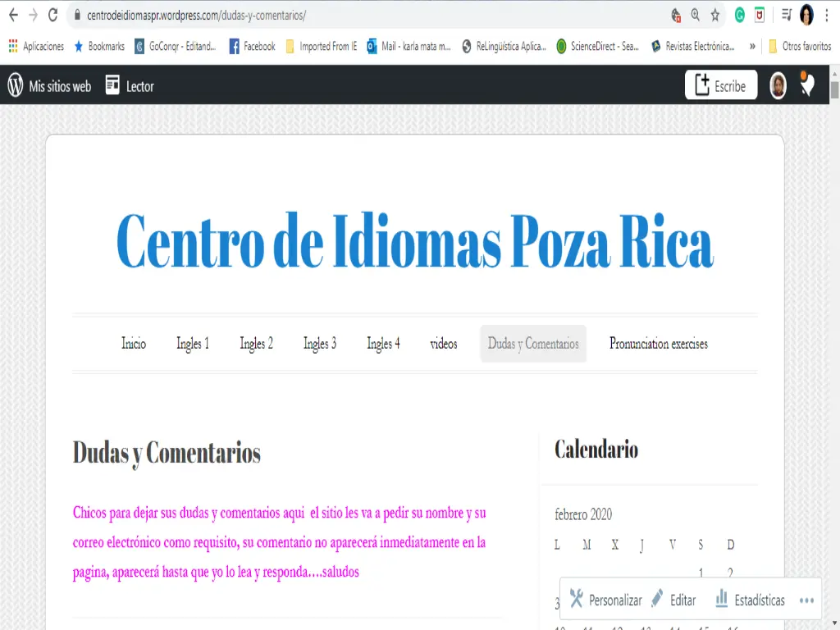
Task: Open the GoConqr - Editand... bookmark
Action: pyautogui.click(x=176, y=46)
